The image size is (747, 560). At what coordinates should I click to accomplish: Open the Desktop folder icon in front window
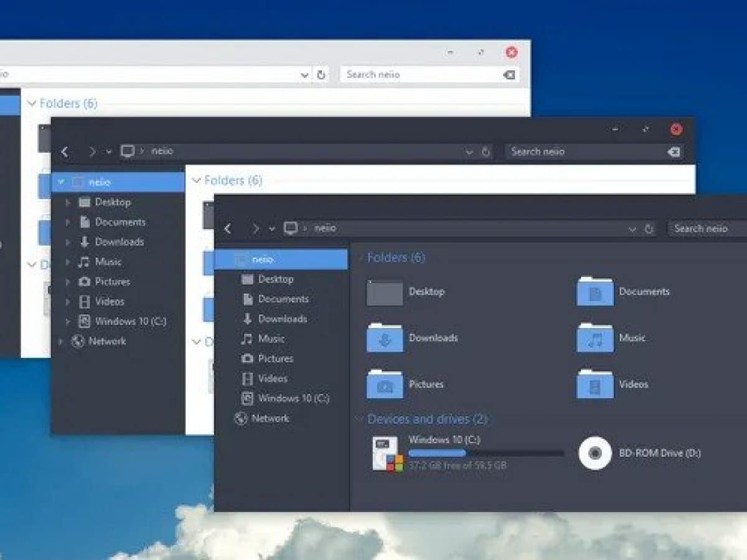[384, 292]
